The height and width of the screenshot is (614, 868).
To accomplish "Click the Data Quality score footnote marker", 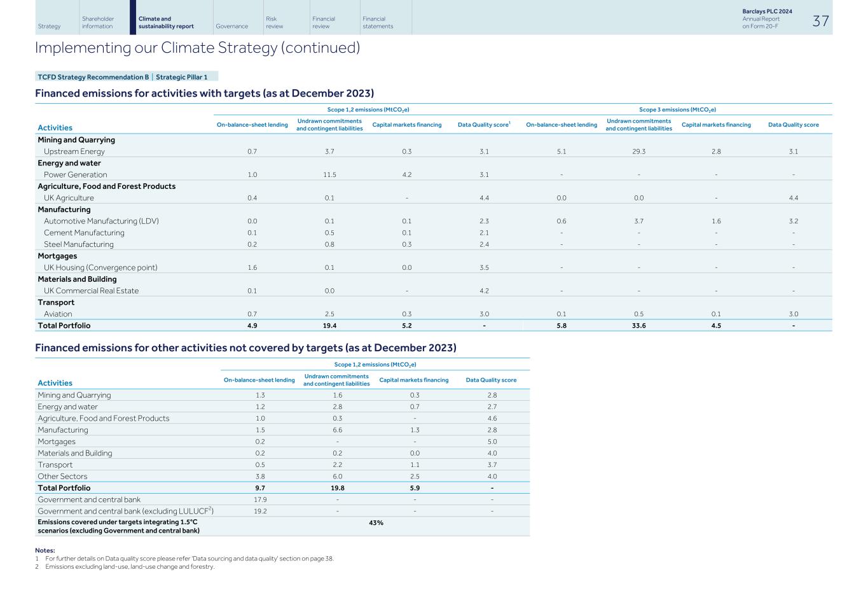I will click(510, 122).
